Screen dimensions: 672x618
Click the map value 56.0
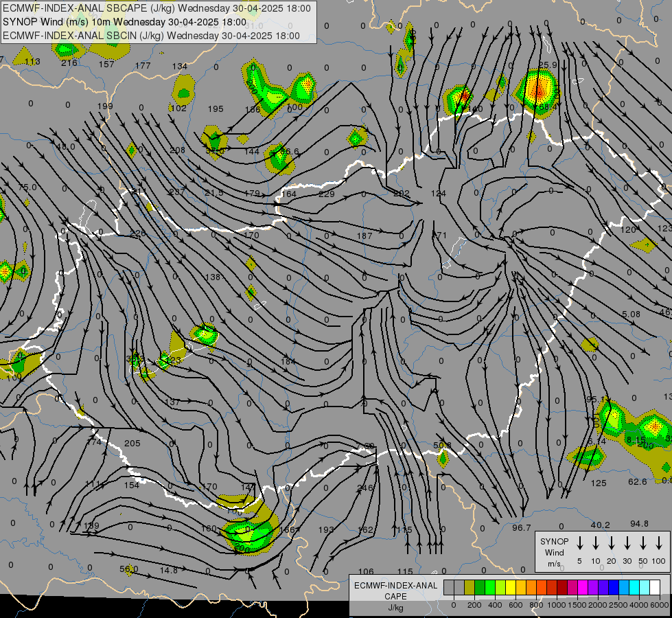tap(129, 569)
